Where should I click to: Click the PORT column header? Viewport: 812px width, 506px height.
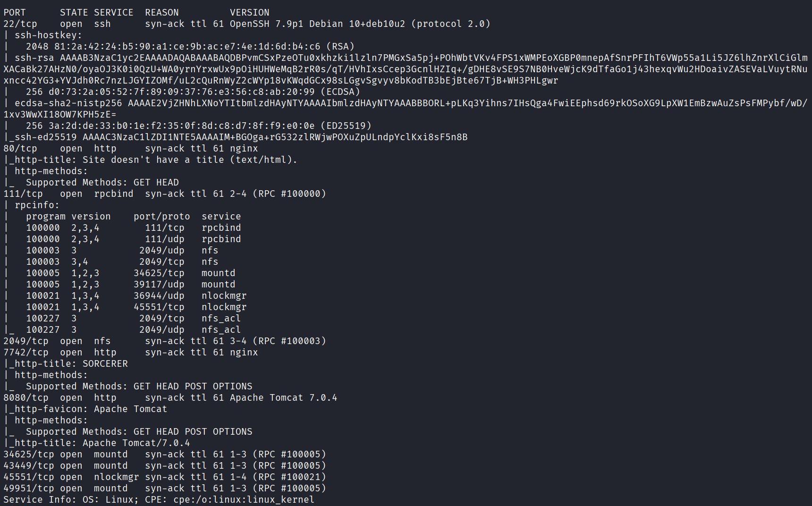(x=15, y=13)
